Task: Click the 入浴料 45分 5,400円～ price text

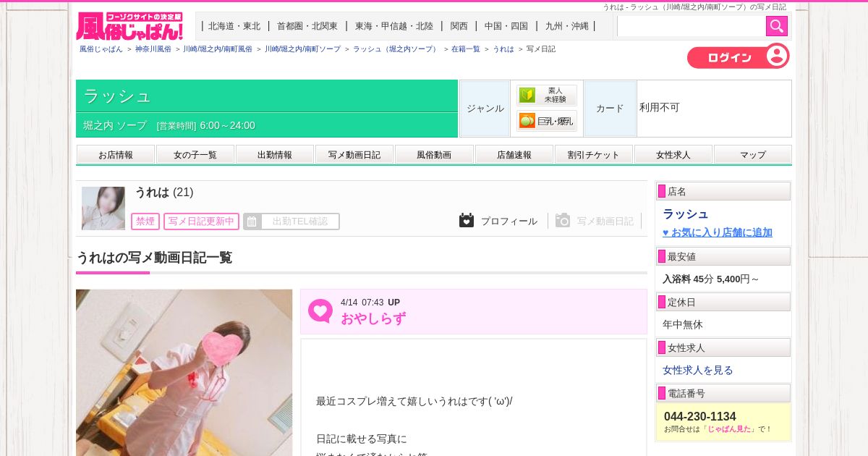Action: pyautogui.click(x=711, y=279)
